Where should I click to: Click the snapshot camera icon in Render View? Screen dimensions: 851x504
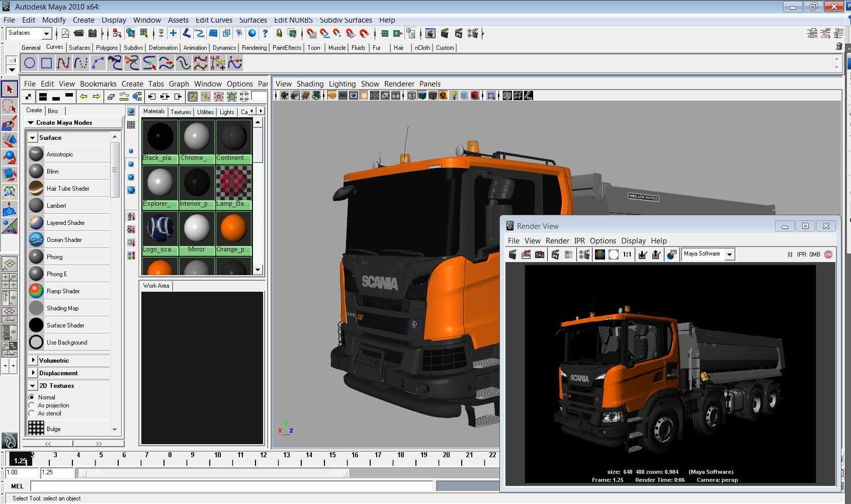539,255
